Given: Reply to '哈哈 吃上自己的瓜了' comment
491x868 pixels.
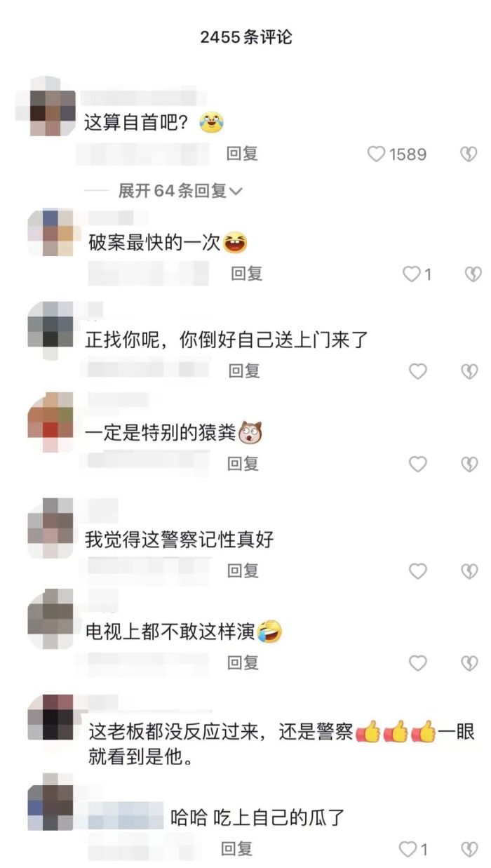Looking at the screenshot, I should (236, 849).
